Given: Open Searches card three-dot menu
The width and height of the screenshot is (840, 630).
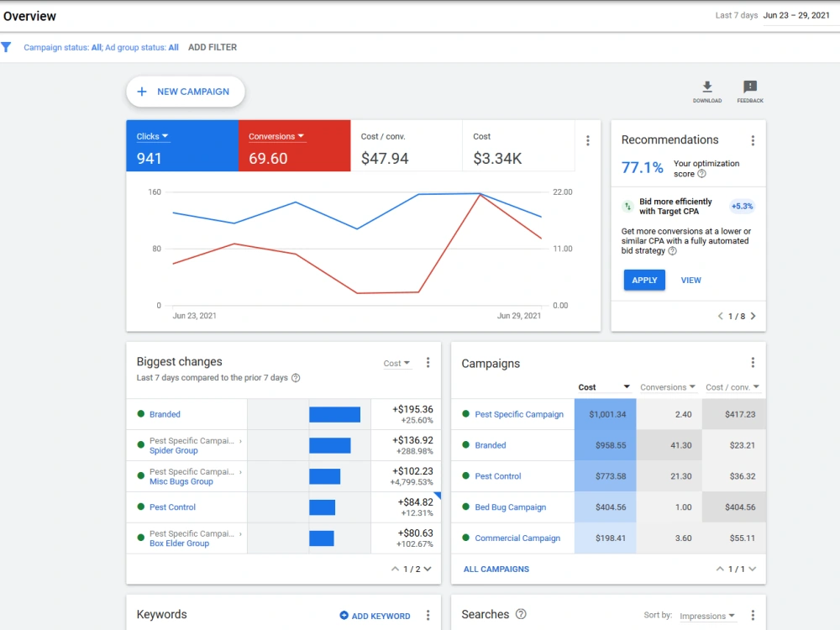Looking at the screenshot, I should tap(753, 615).
